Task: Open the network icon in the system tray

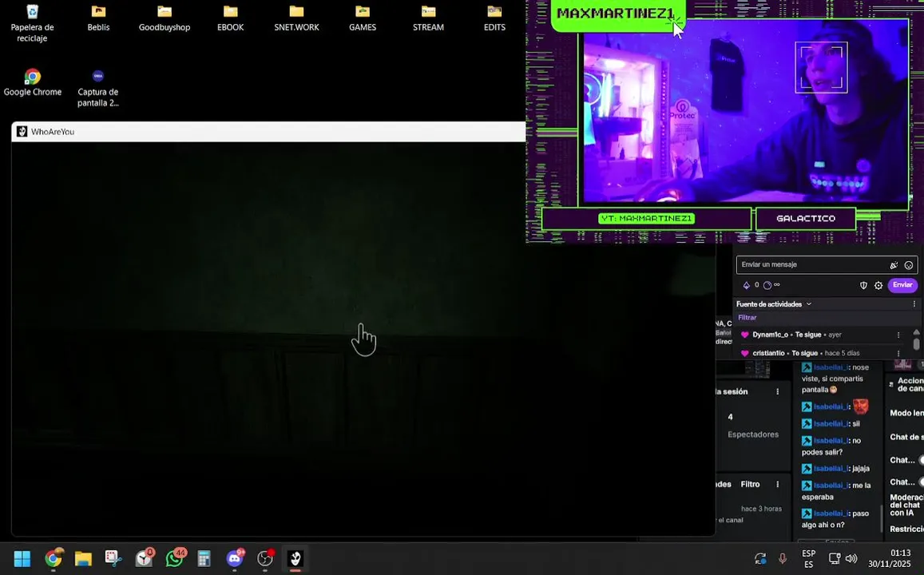Action: [x=835, y=558]
